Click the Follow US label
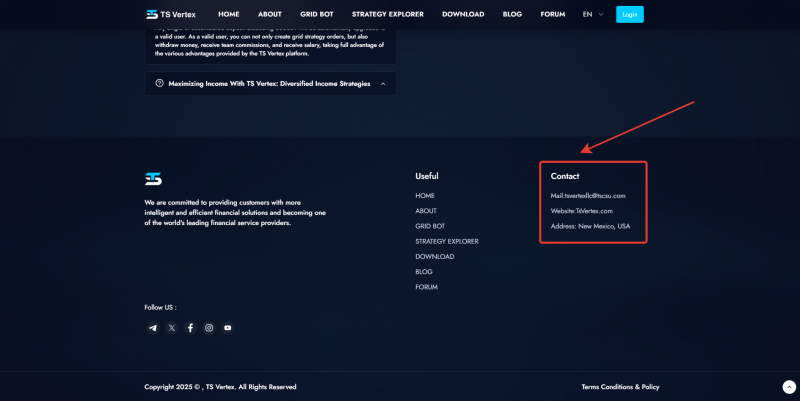This screenshot has height=401, width=800. coord(160,307)
